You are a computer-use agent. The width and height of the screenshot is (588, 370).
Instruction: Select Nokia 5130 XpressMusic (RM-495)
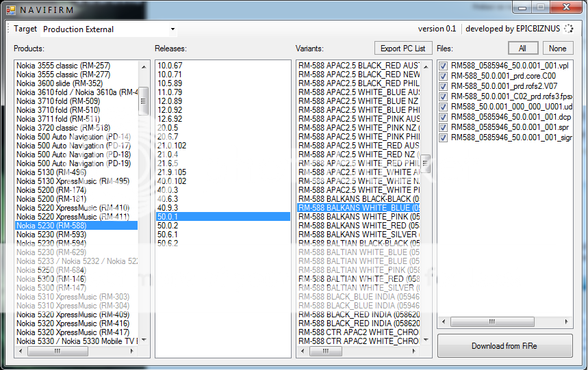[x=76, y=181]
